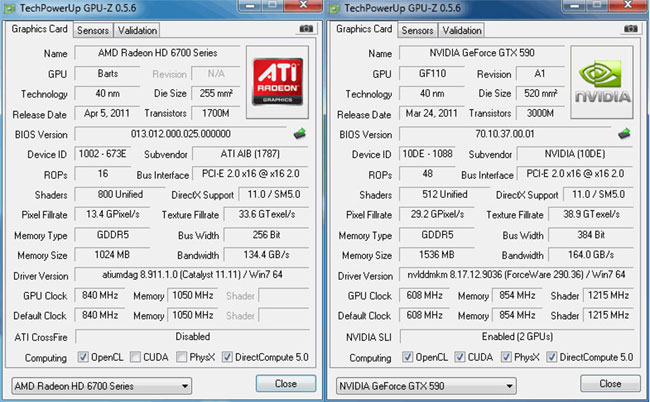Select the Graphics Card tab in the NVIDIA window
This screenshot has height=402, width=650.
click(364, 29)
